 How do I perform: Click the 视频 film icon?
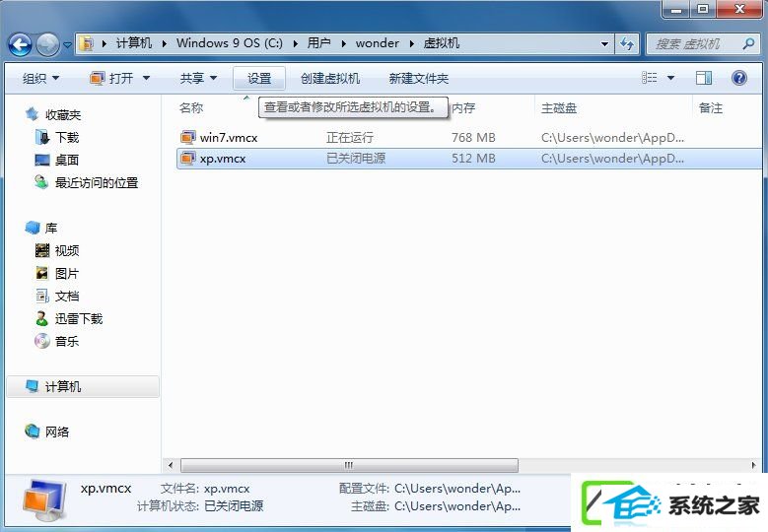[42, 250]
